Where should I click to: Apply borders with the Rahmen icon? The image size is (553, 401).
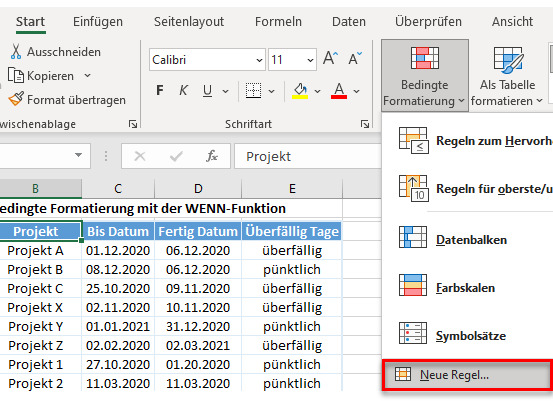(x=254, y=91)
